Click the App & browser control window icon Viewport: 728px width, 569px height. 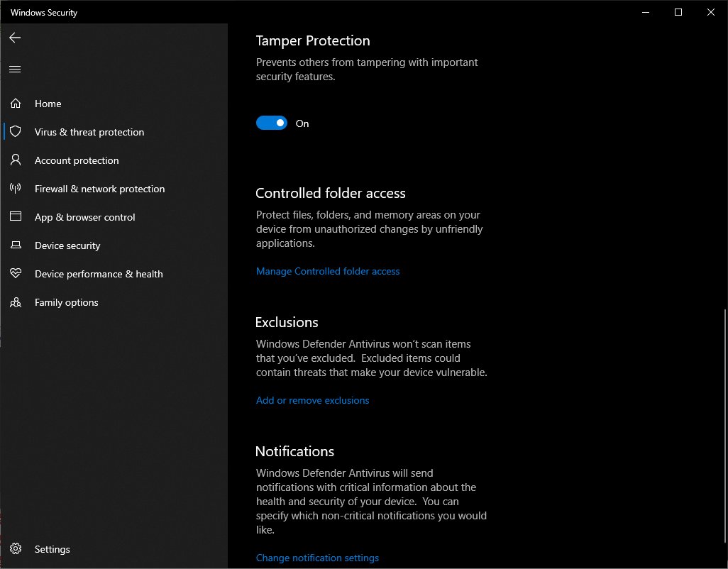pos(16,216)
